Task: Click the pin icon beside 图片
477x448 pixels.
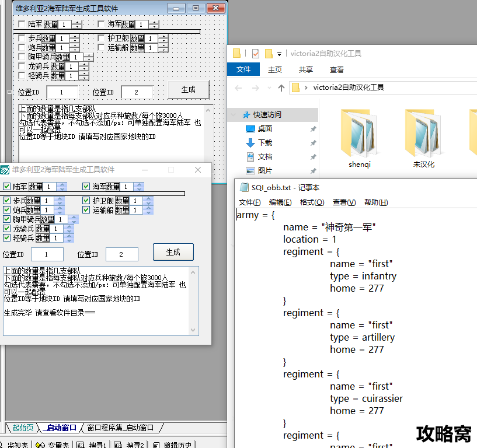Action: 313,171
